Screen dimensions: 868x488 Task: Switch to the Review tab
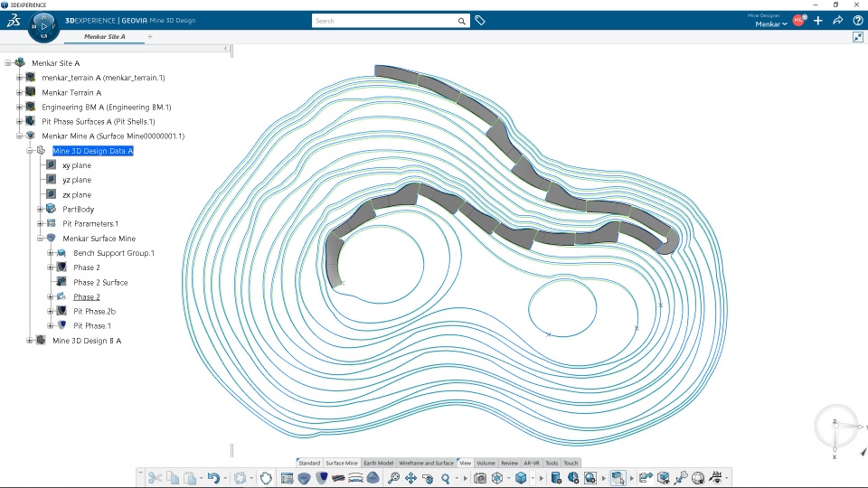[509, 463]
